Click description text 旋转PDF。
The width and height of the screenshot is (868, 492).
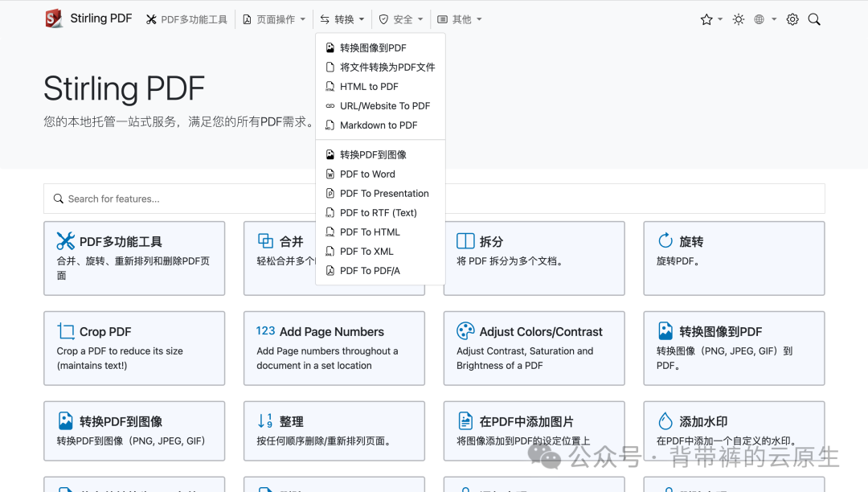[x=678, y=261]
